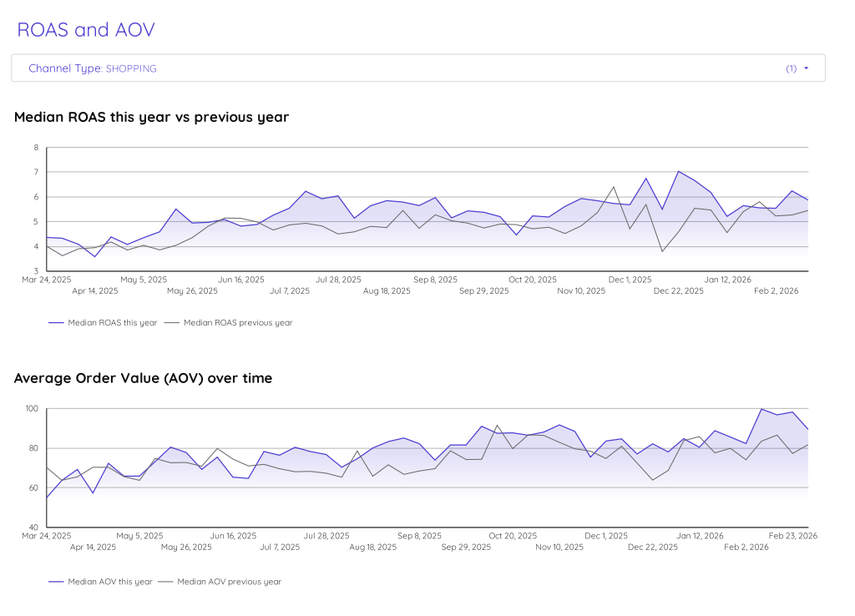Click the Dec 1, 2025 axis label on ROAS chart

629,280
